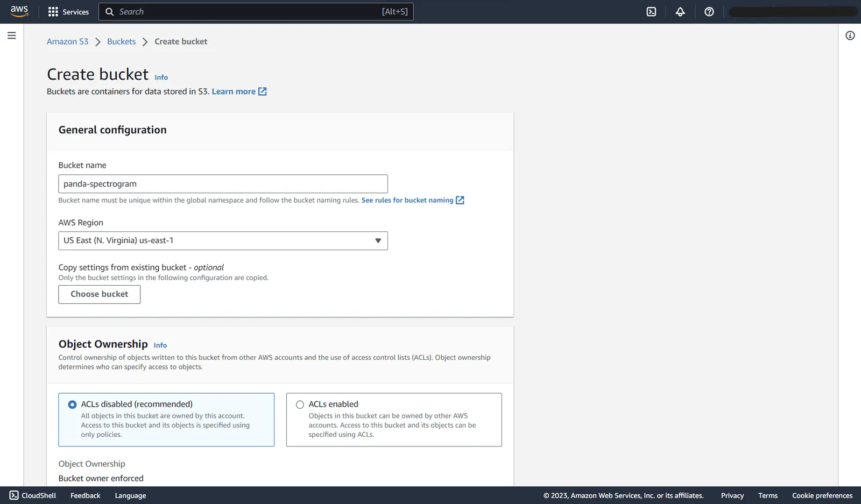Open the AWS Region dropdown
The width and height of the screenshot is (861, 504).
coord(223,240)
